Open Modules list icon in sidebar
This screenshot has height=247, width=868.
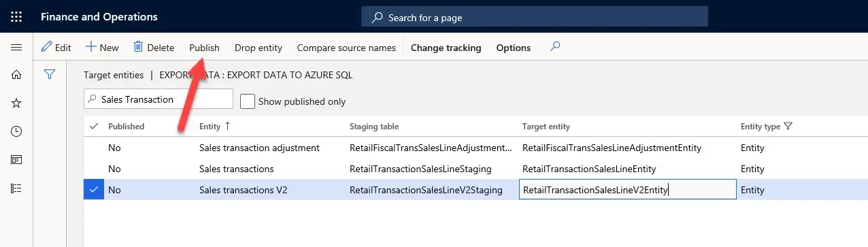[x=17, y=188]
